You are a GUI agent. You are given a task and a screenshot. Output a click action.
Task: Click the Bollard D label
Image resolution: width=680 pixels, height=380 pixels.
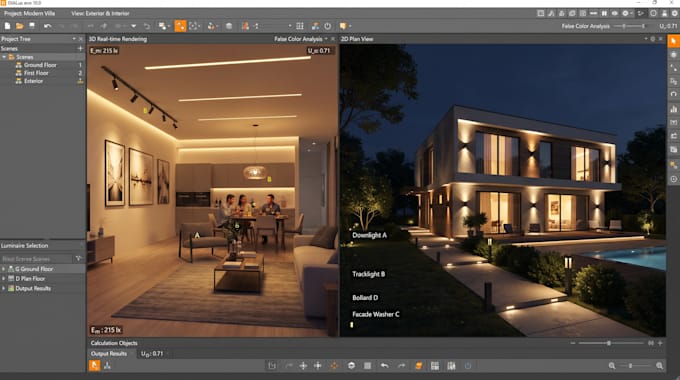365,298
